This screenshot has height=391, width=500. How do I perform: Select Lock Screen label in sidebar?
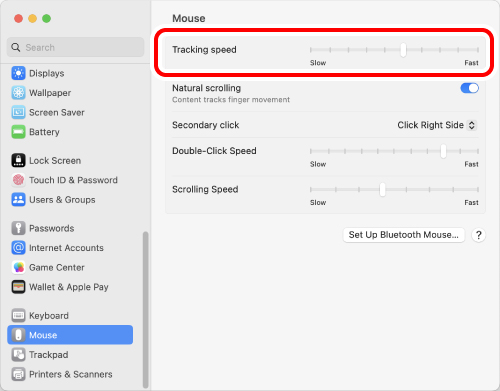point(55,160)
